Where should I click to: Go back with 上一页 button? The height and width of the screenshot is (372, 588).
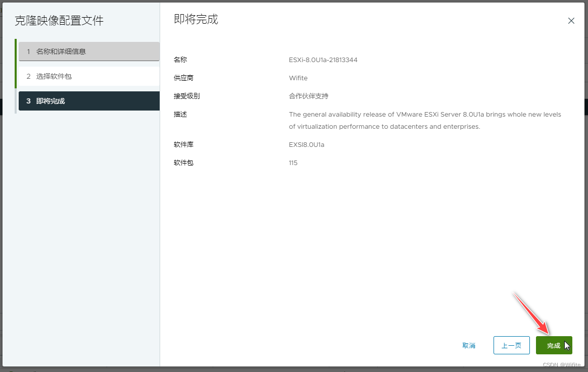(512, 345)
